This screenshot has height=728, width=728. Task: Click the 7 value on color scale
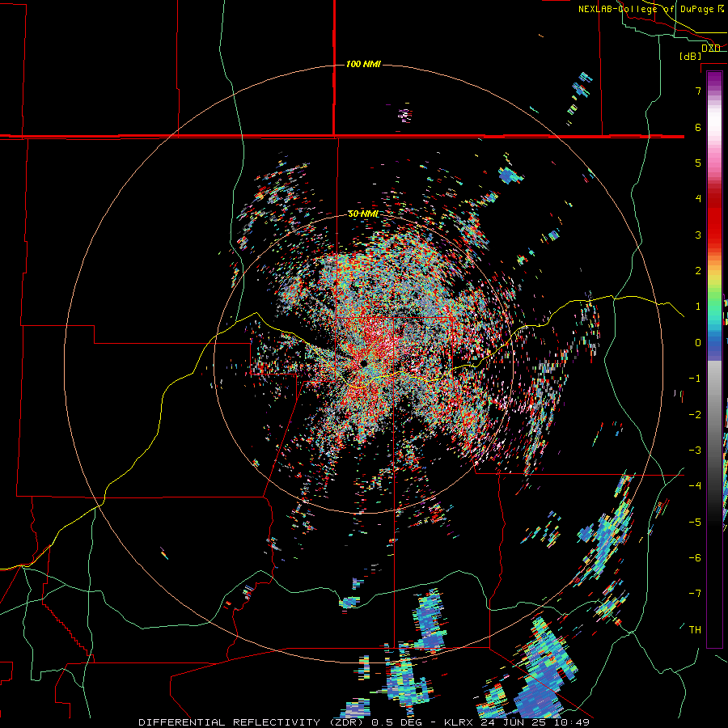(x=698, y=91)
